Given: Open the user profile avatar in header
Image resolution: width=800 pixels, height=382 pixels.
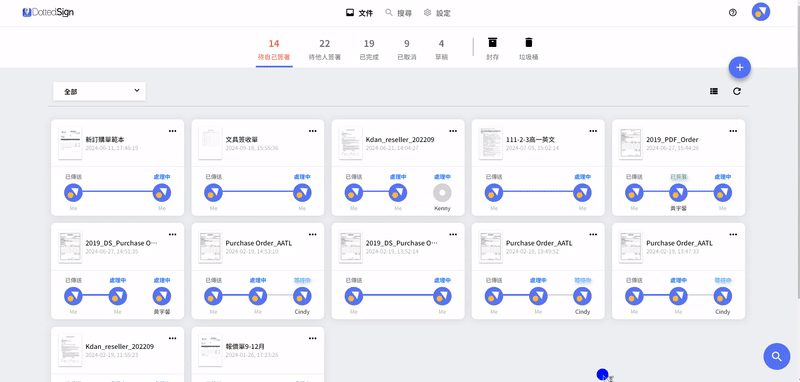Looking at the screenshot, I should pyautogui.click(x=761, y=12).
